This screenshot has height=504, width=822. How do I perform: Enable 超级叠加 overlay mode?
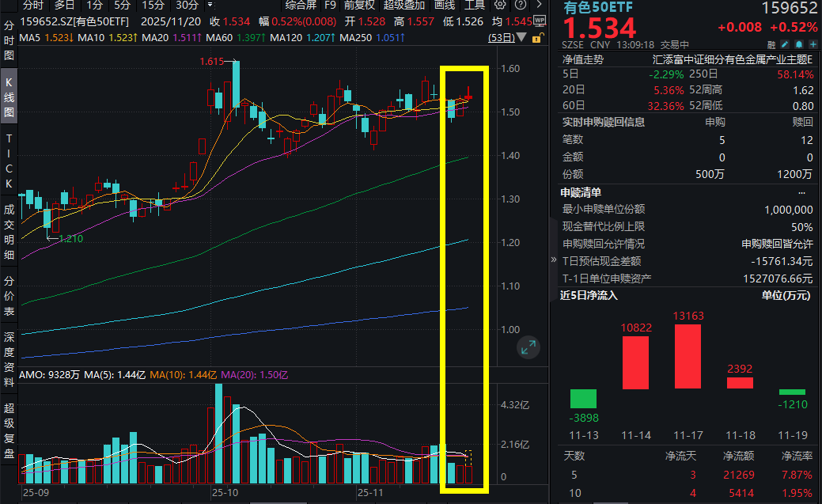tap(404, 6)
